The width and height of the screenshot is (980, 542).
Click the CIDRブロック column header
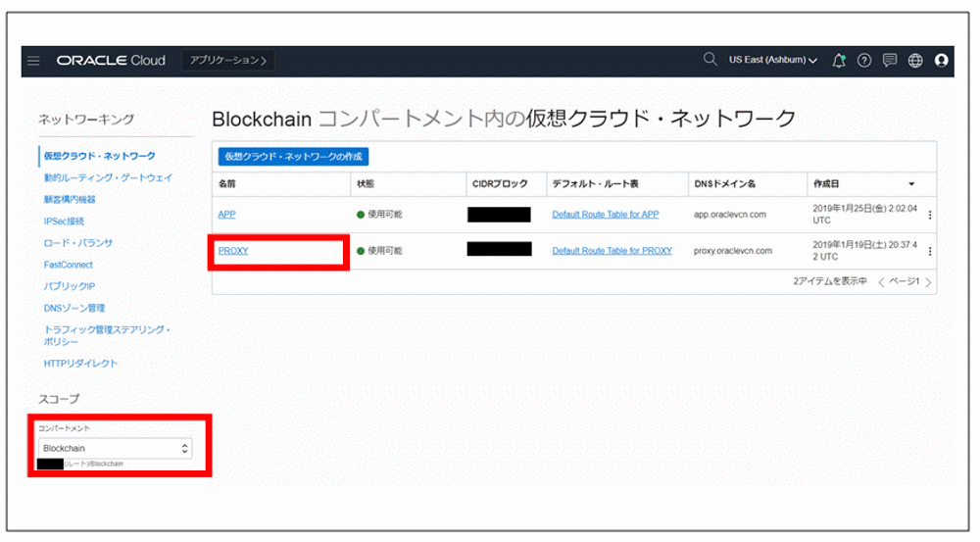[500, 184]
